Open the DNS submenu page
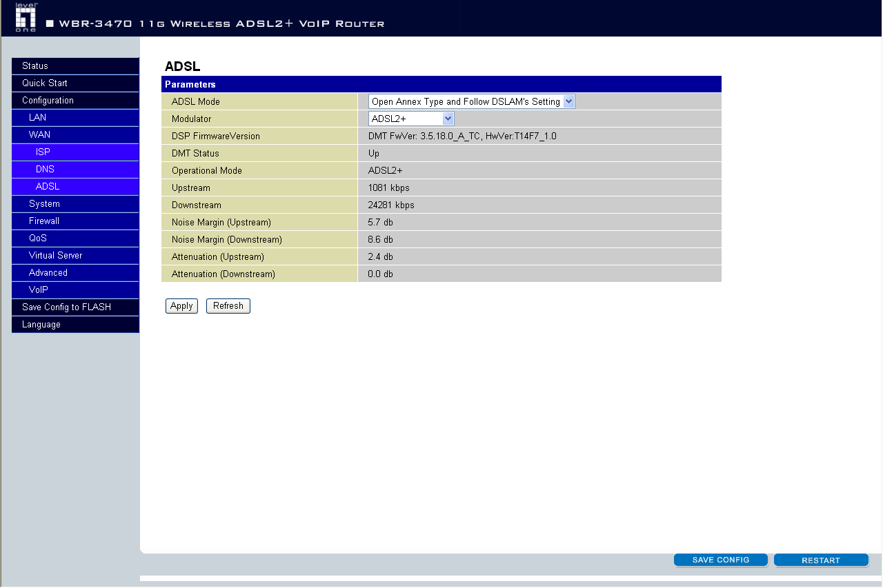The width and height of the screenshot is (883, 588). [x=75, y=170]
